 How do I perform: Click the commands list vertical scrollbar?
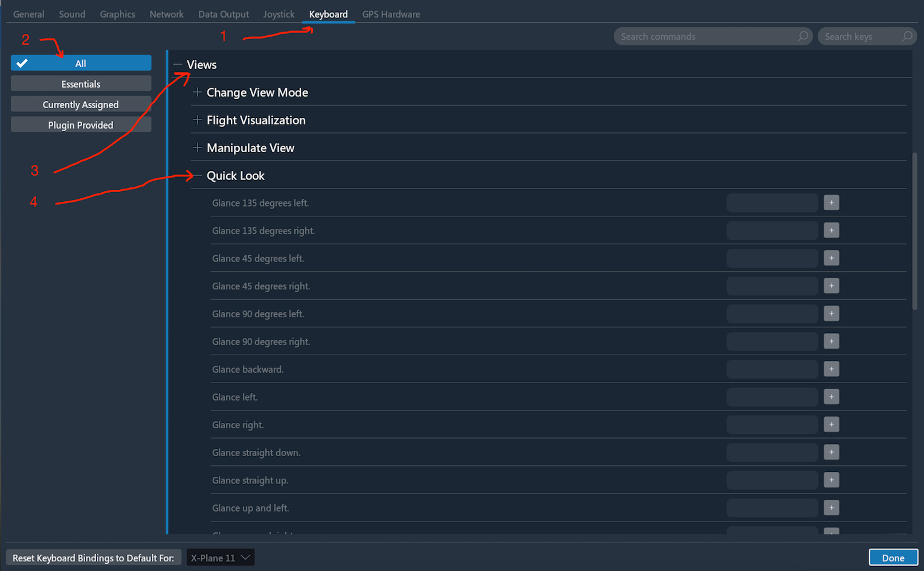click(915, 231)
